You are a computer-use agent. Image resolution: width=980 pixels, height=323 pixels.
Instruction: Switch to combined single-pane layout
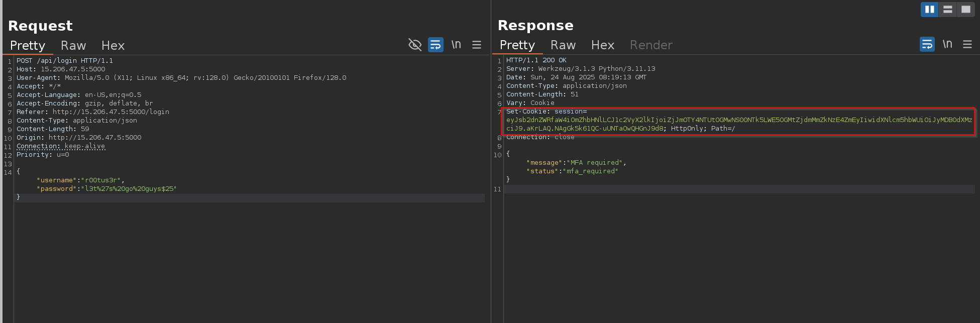(965, 9)
